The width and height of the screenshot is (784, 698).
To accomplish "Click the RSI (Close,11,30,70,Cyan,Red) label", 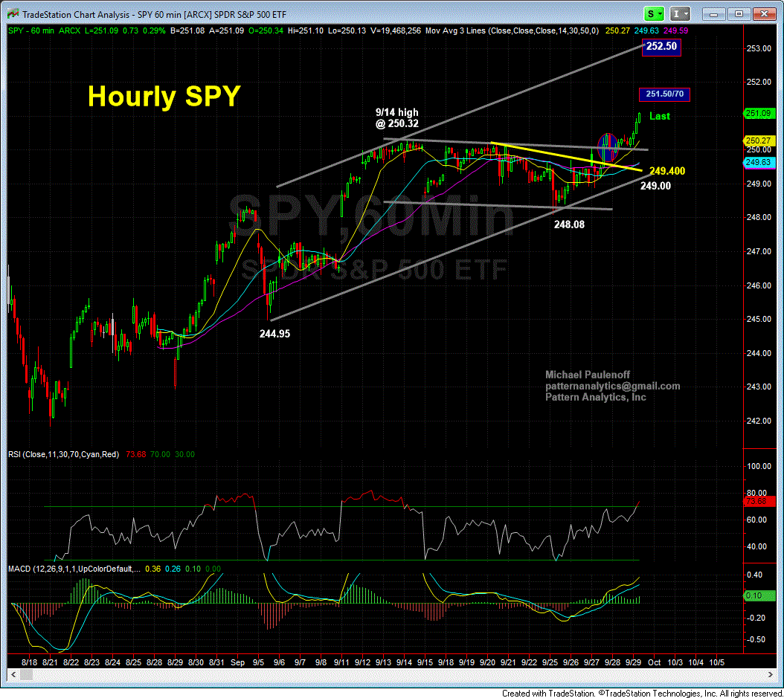I will click(x=63, y=454).
